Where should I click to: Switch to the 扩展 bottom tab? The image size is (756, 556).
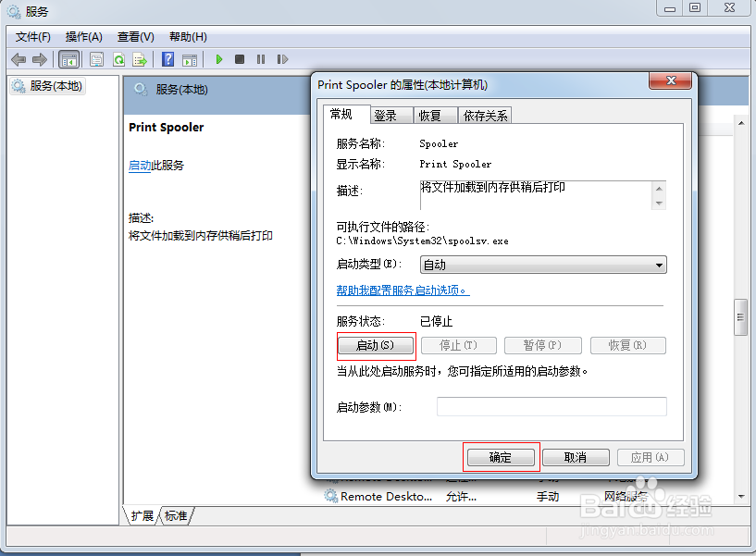pos(142,516)
